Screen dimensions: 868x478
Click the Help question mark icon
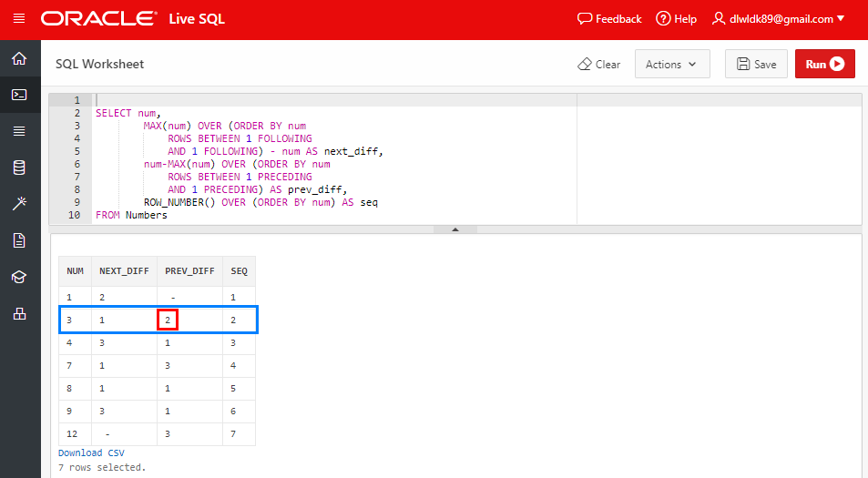[x=663, y=19]
